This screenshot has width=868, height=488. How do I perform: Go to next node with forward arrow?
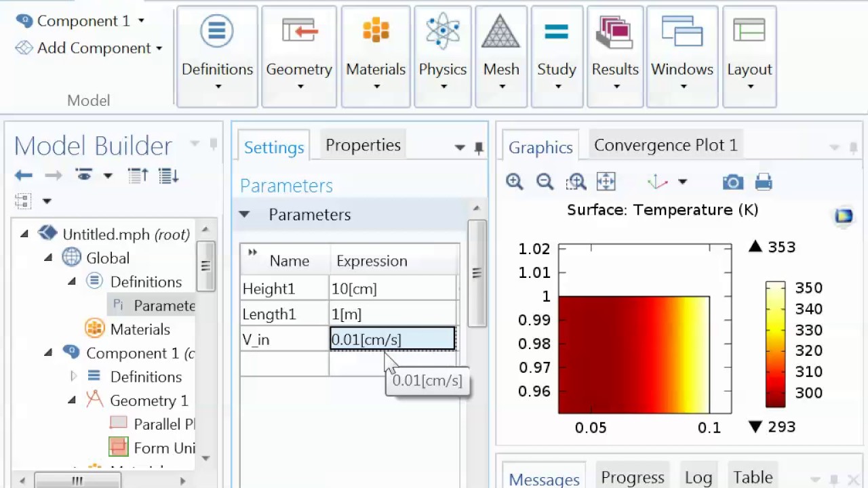53,176
